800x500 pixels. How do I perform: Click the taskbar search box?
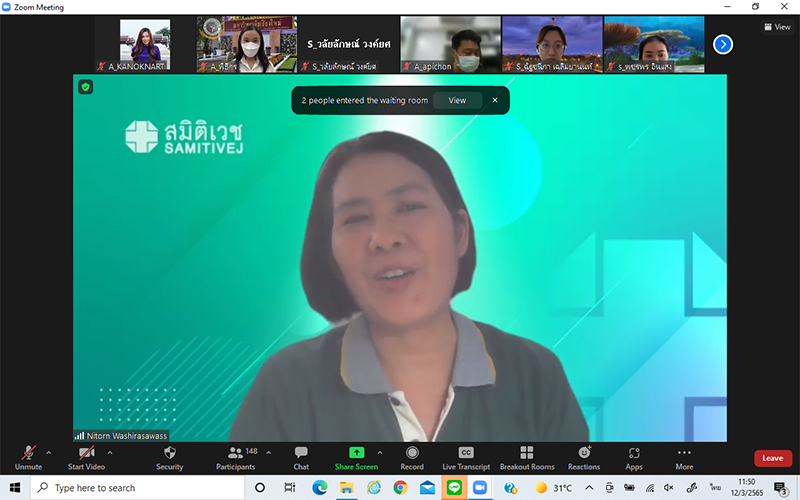(138, 488)
